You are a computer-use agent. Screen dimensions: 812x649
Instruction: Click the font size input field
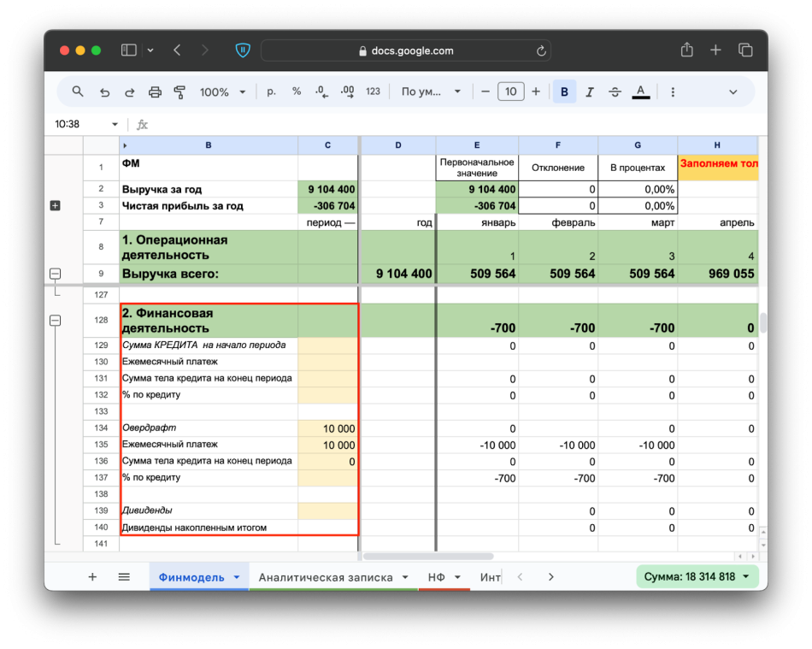[x=510, y=91]
